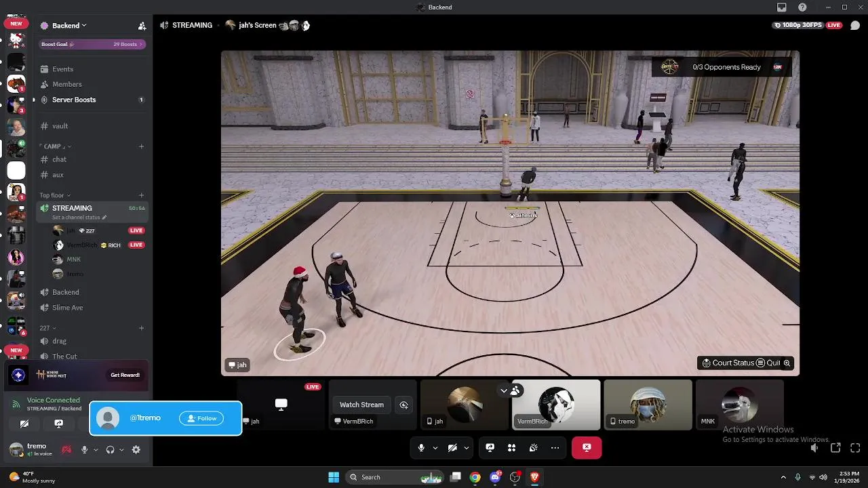Mute the microphone in the call controls bar
This screenshot has width=868, height=488.
(421, 447)
